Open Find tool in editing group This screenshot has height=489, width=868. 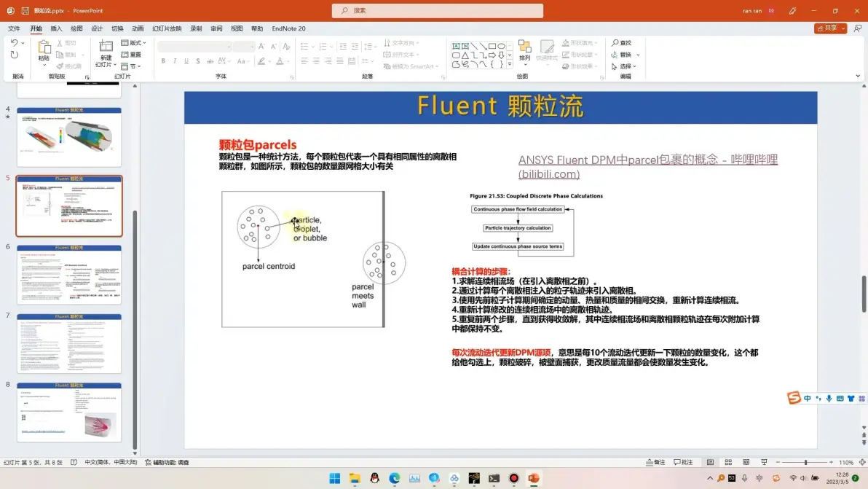(622, 43)
